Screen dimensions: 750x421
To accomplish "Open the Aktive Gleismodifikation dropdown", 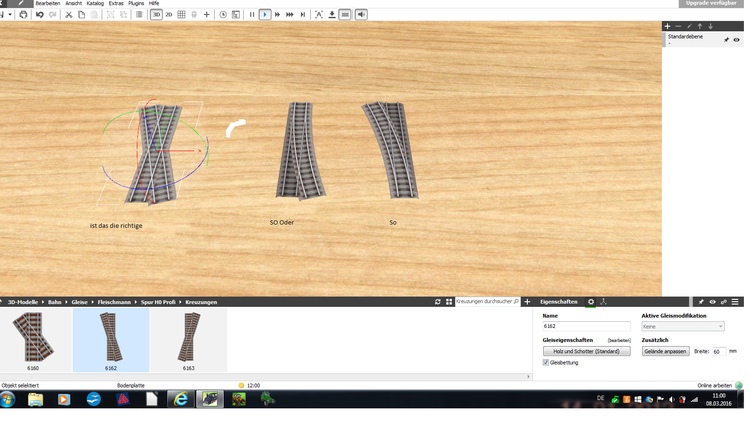I will coord(682,326).
